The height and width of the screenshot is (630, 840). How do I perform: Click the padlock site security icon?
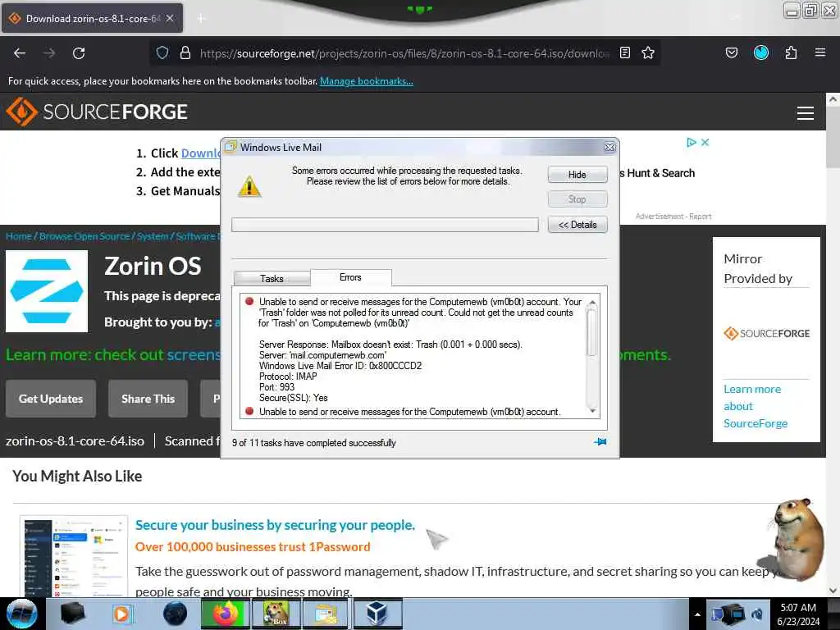coord(185,52)
